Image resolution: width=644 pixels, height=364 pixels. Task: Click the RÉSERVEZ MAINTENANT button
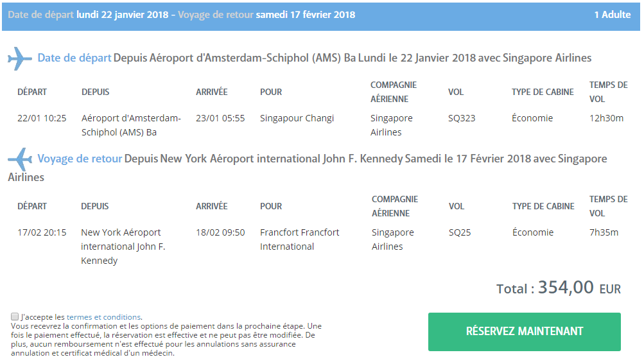pos(524,331)
